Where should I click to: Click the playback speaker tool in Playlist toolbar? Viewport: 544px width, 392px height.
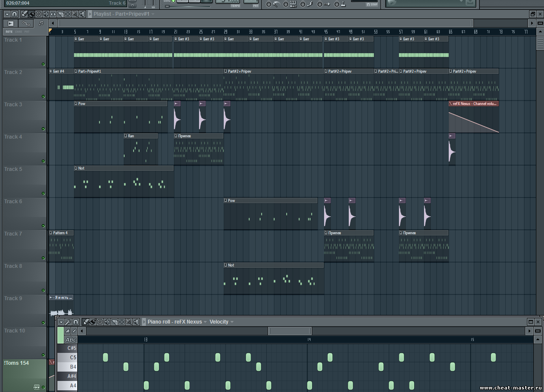coord(82,14)
